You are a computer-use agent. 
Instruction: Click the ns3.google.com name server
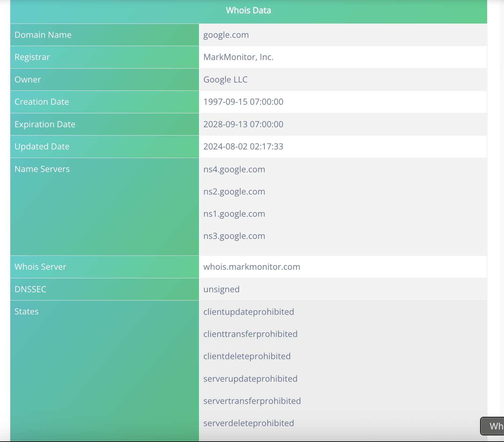tap(234, 236)
